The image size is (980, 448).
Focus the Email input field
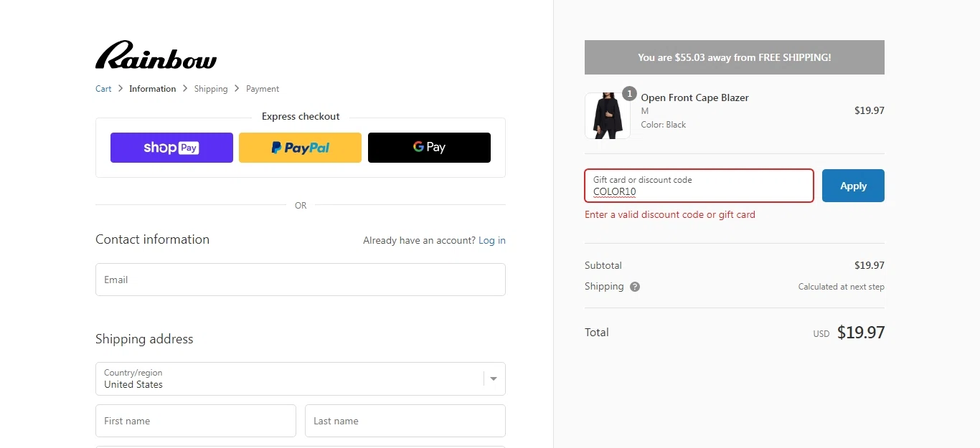[x=300, y=280]
